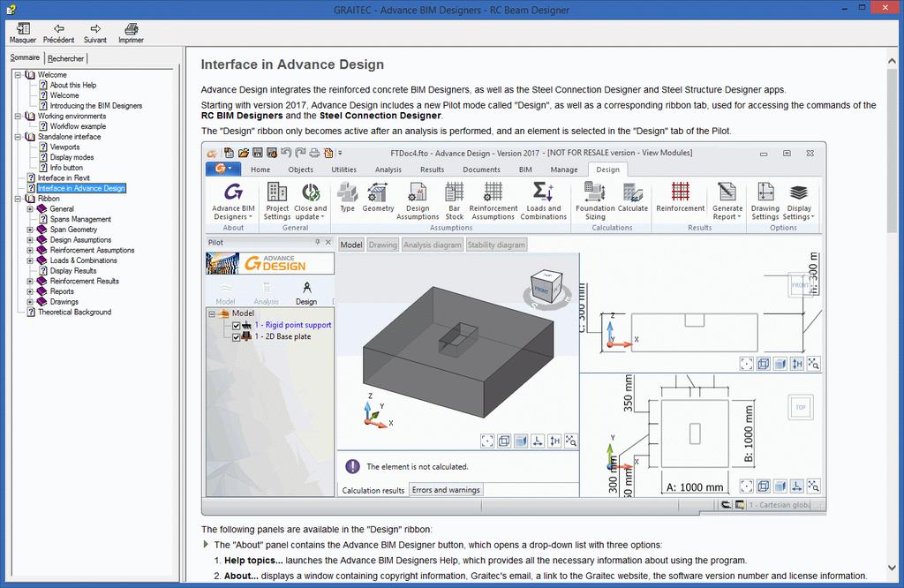Image resolution: width=904 pixels, height=588 pixels.
Task: Collapse the Standalone interface node
Action: pyautogui.click(x=18, y=137)
